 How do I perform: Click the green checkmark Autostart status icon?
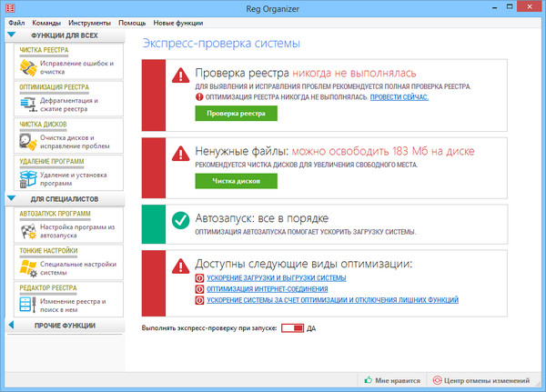click(180, 219)
